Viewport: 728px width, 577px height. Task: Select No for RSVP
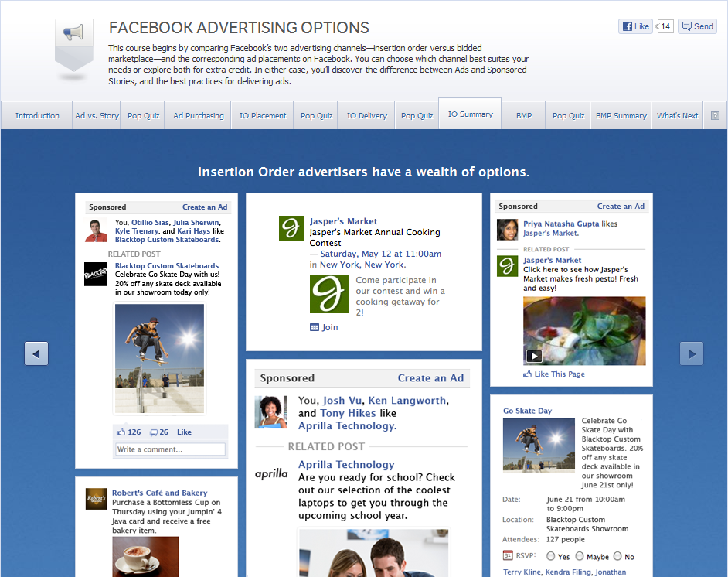(617, 556)
